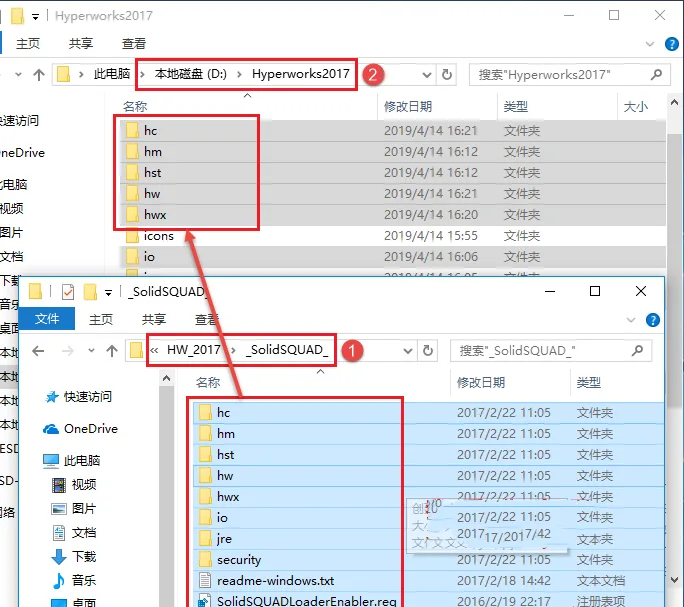Expand address history dropdown in _SolidSQUAD_ window
This screenshot has width=684, height=607.
(408, 351)
